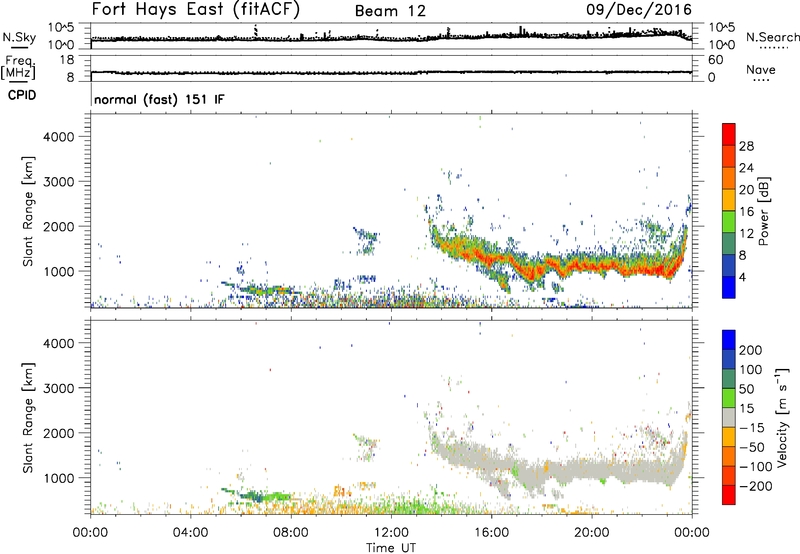Click the date '09/Dec/2016'

(x=639, y=9)
